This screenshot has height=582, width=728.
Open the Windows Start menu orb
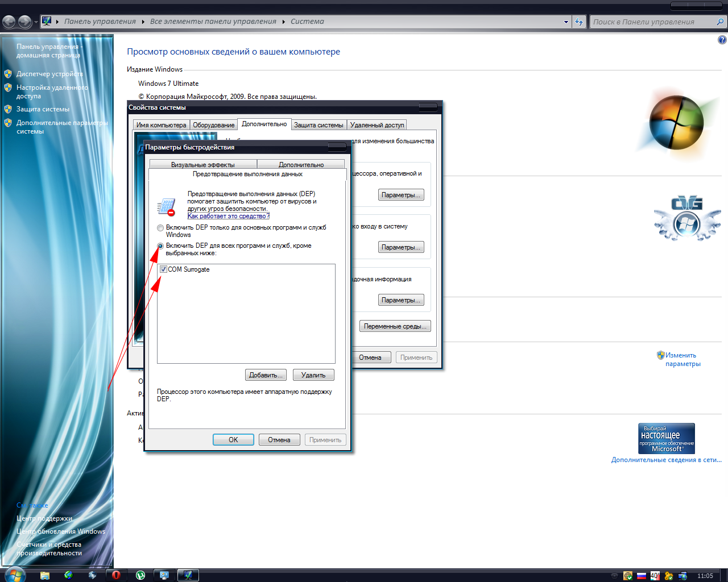pyautogui.click(x=14, y=575)
